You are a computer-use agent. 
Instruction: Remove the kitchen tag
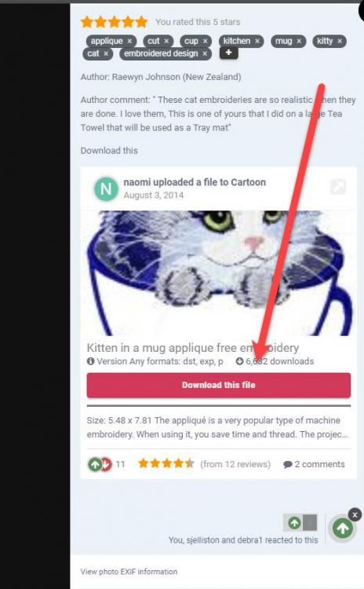pos(257,41)
